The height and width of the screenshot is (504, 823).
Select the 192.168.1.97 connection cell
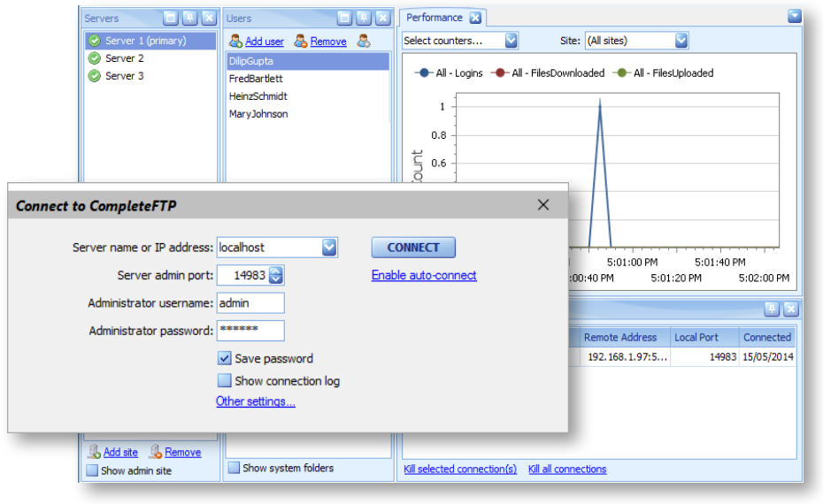point(625,356)
